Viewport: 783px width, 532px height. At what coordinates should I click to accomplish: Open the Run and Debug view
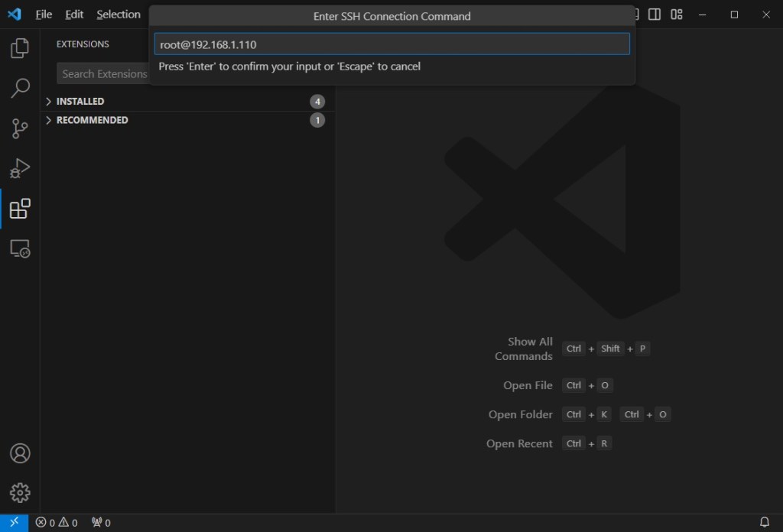(20, 168)
